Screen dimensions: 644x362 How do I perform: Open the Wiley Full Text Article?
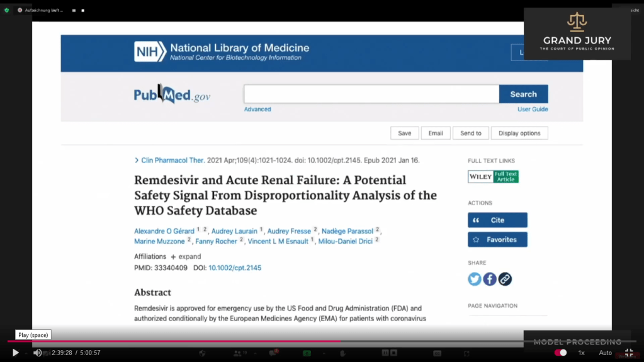(x=493, y=177)
